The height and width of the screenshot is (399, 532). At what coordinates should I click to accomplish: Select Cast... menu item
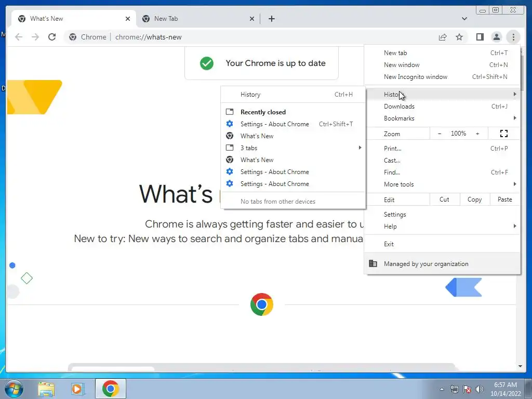tap(443, 161)
